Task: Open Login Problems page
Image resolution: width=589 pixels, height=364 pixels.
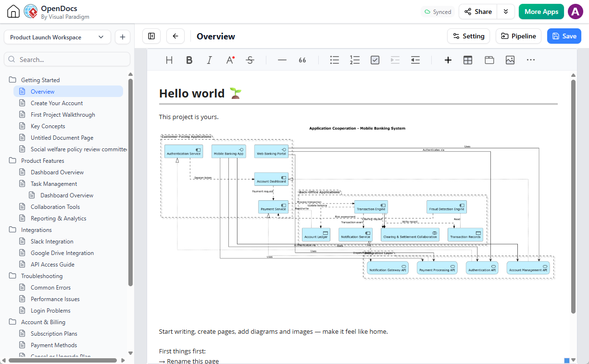Action: coord(50,311)
